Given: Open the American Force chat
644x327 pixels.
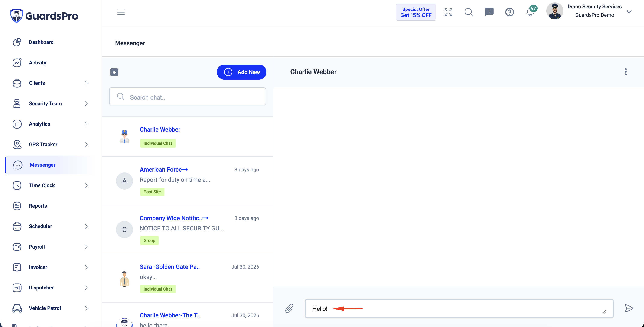Looking at the screenshot, I should (188, 181).
